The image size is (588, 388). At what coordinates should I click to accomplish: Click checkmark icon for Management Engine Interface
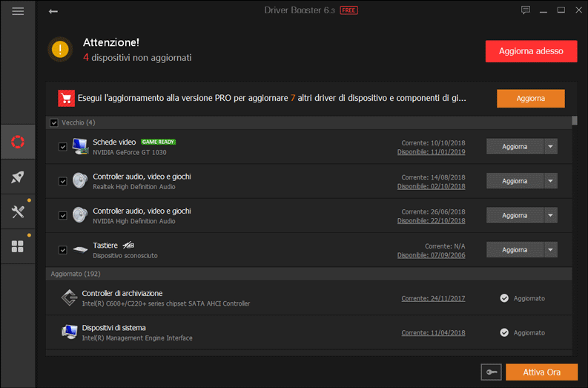[x=504, y=332]
